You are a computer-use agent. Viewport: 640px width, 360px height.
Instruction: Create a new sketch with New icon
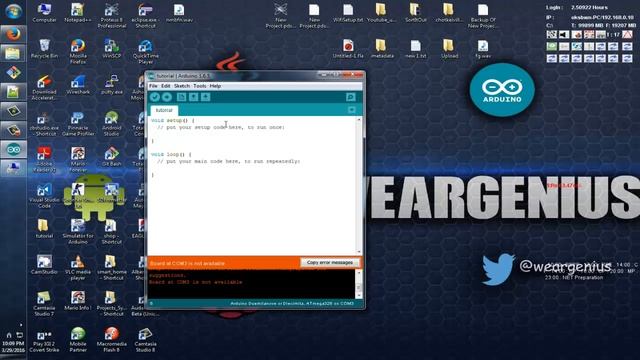pyautogui.click(x=181, y=97)
